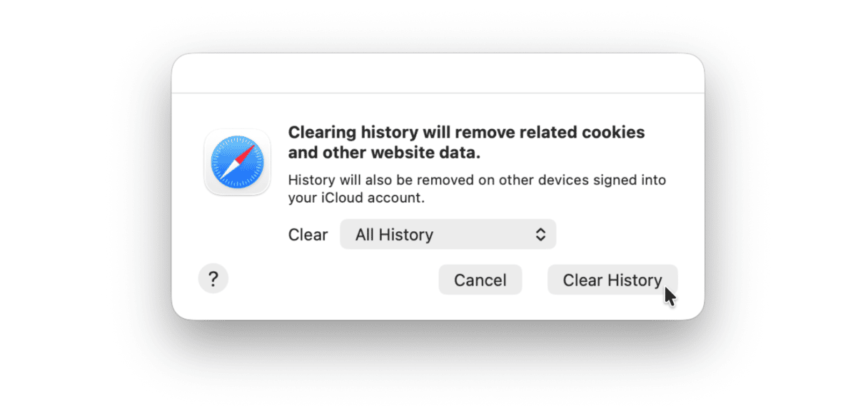The height and width of the screenshot is (406, 868).
Task: Click the "All History" text in the popup menu
Action: point(394,235)
